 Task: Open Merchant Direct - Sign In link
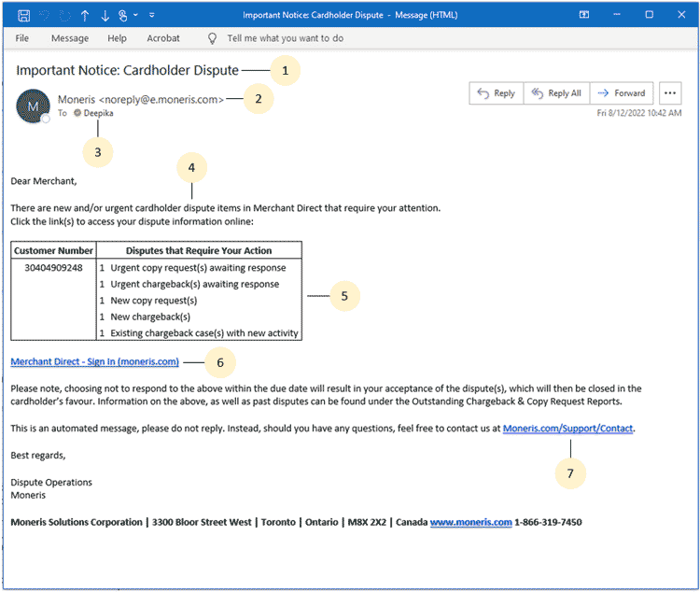click(x=94, y=361)
